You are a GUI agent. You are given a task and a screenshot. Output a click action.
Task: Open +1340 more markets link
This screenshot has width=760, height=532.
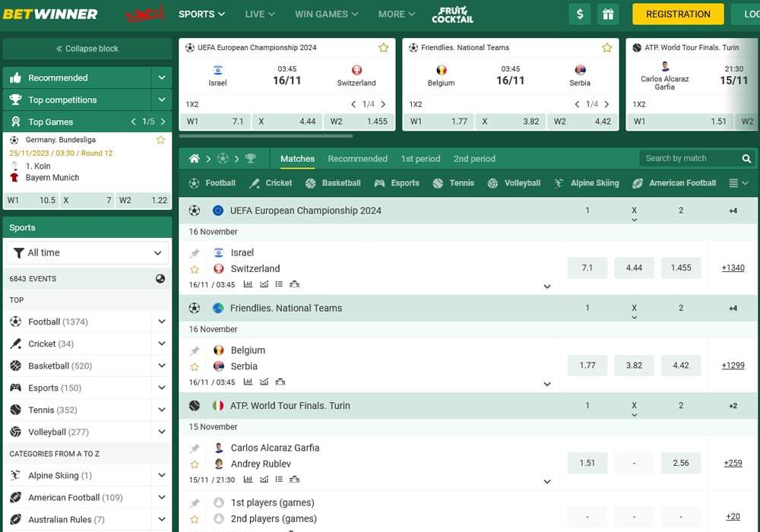[x=733, y=268]
